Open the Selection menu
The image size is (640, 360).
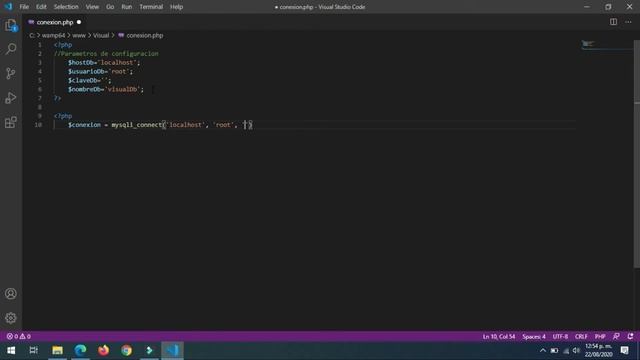(x=66, y=7)
